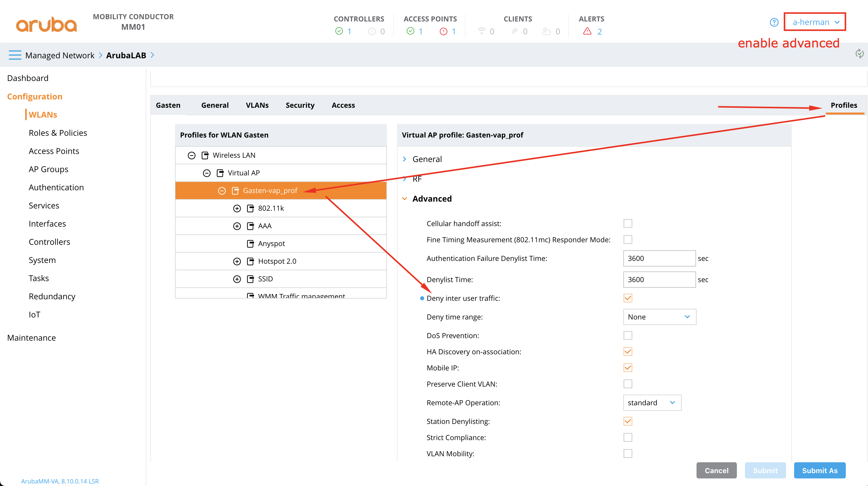
Task: Uncheck Station Denylisting checkbox
Action: (x=627, y=421)
